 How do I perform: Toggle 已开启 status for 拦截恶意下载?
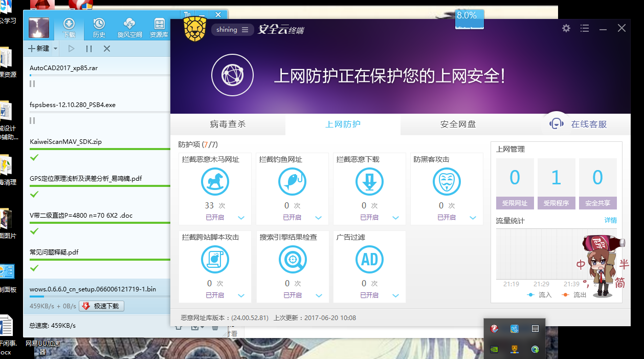369,218
